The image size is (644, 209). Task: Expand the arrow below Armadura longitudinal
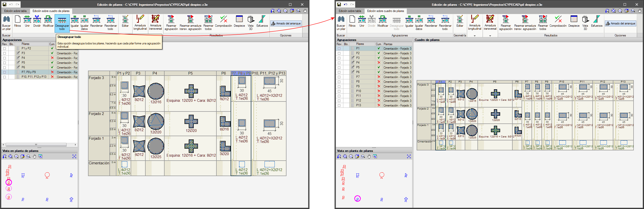[474, 36]
